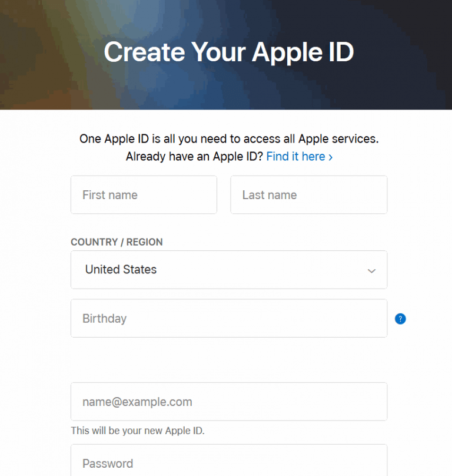Click into the Last name field

pyautogui.click(x=308, y=195)
